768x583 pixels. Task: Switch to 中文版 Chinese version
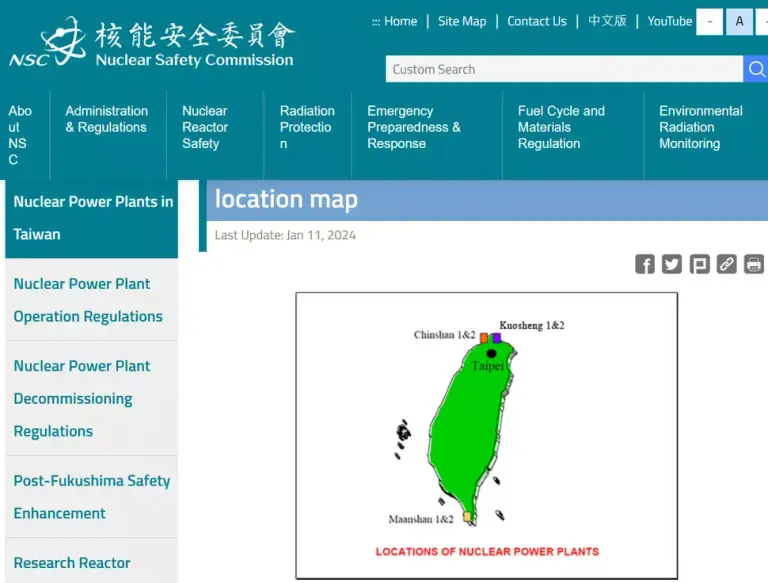click(607, 21)
